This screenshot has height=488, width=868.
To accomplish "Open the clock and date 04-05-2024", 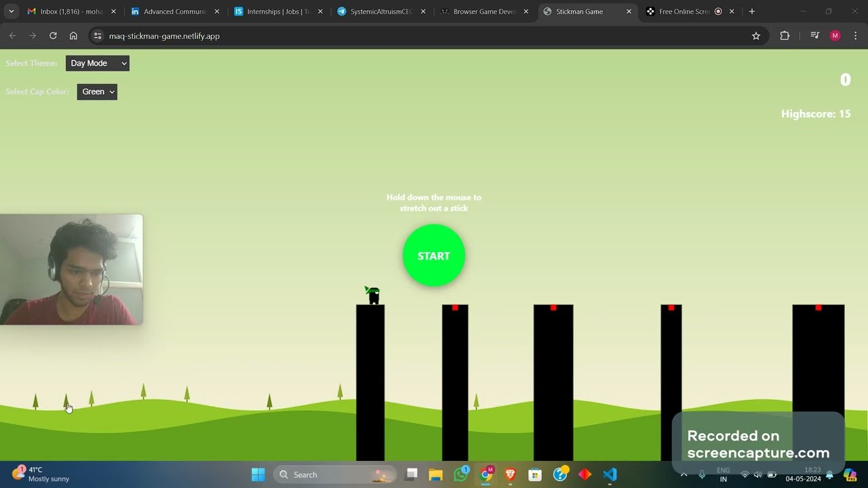I will pyautogui.click(x=804, y=474).
